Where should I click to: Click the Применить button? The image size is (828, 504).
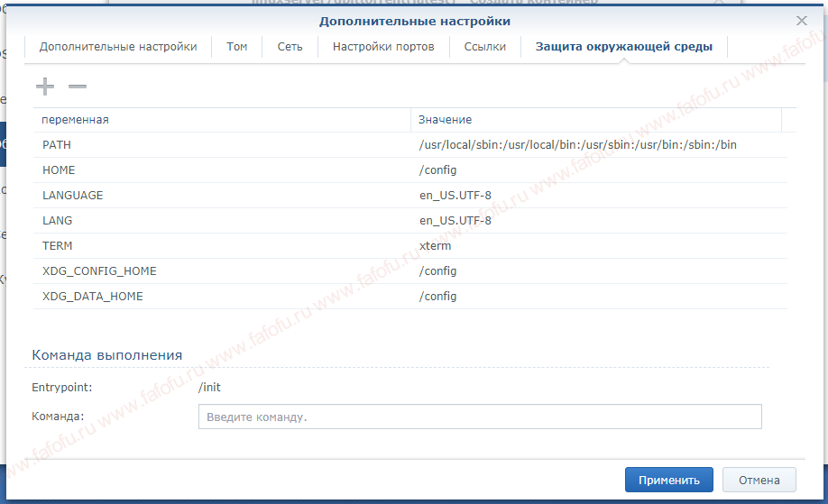[x=669, y=480]
